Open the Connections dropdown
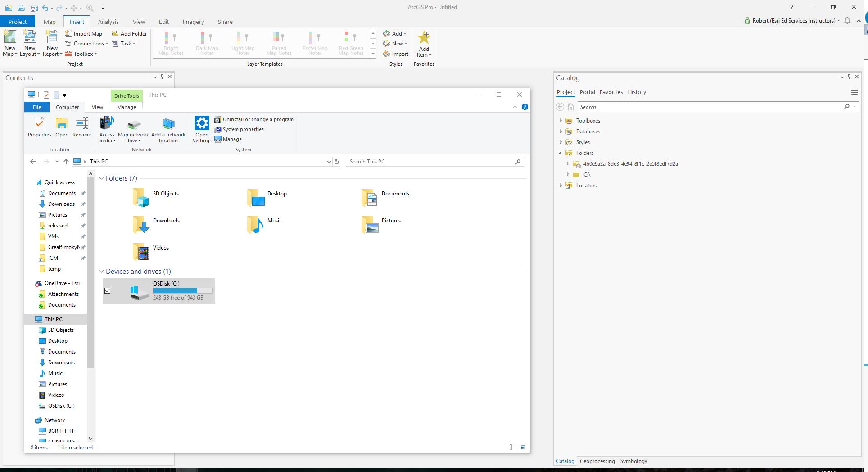 (x=86, y=44)
